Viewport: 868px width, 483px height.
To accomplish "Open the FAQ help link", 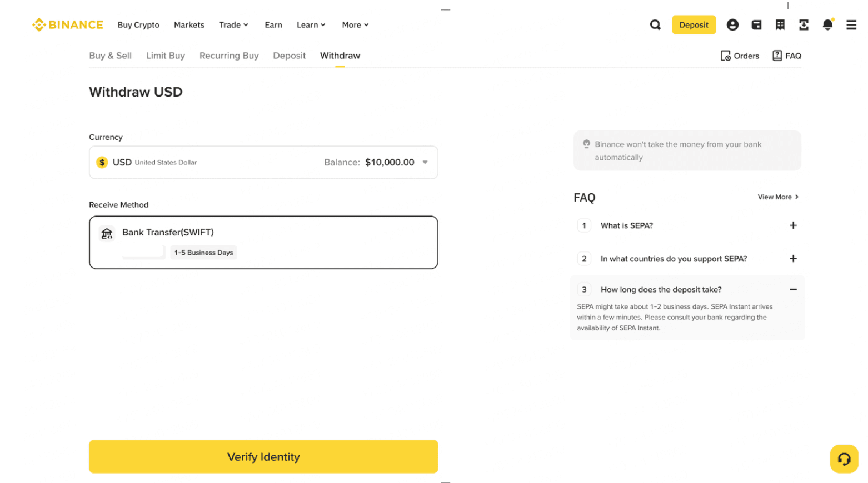I will tap(787, 56).
